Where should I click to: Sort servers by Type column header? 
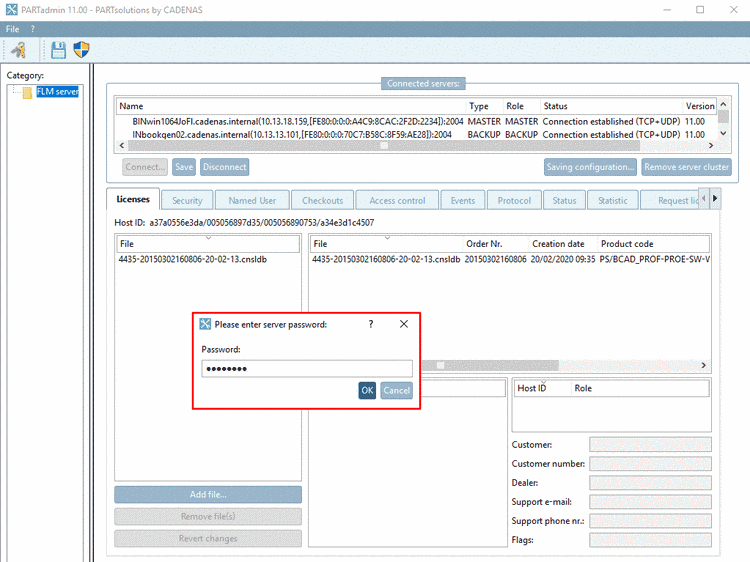point(484,106)
